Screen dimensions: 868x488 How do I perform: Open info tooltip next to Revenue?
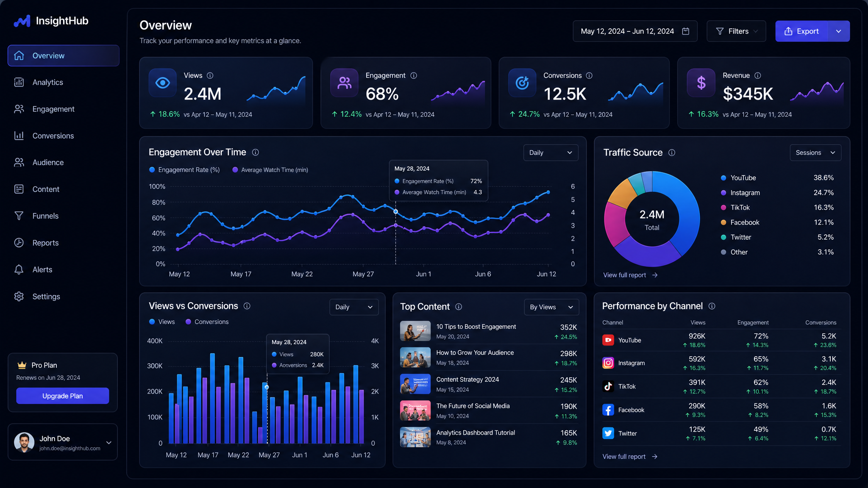(x=758, y=75)
